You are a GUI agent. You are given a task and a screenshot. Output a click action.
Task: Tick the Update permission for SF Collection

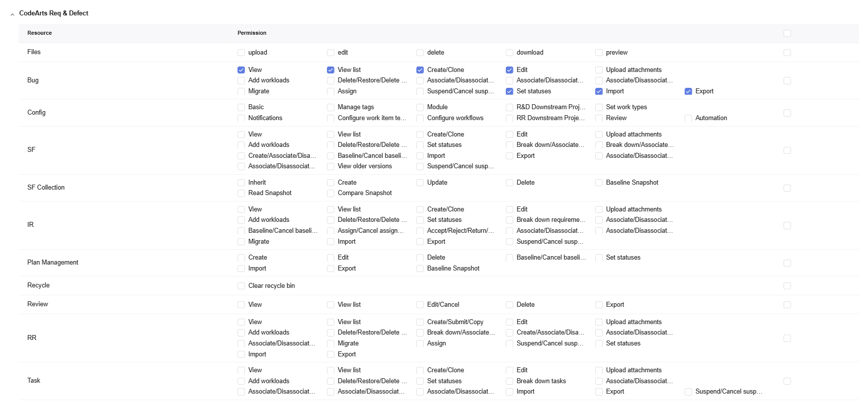[420, 183]
